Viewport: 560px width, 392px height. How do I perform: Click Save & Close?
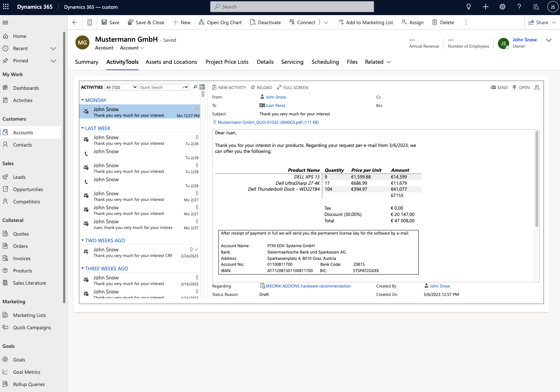[146, 22]
